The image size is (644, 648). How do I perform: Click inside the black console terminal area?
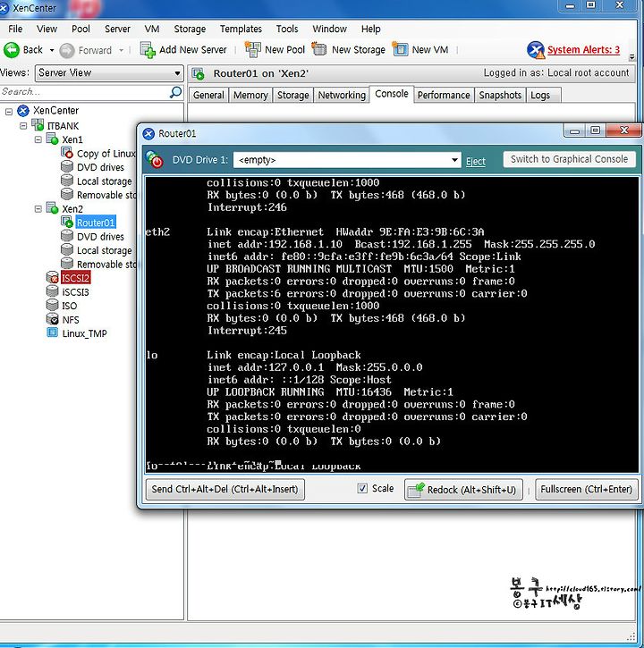[392, 324]
